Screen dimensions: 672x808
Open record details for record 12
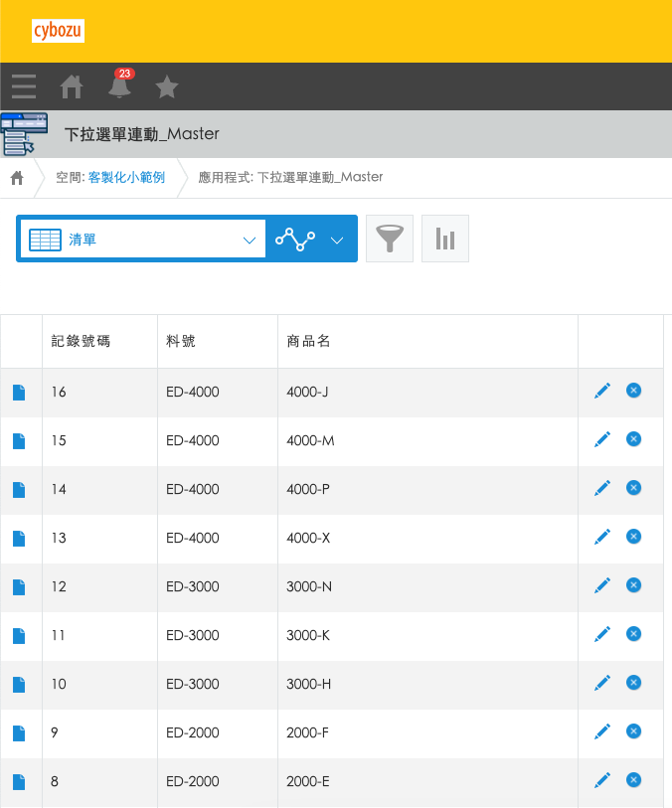coord(19,587)
